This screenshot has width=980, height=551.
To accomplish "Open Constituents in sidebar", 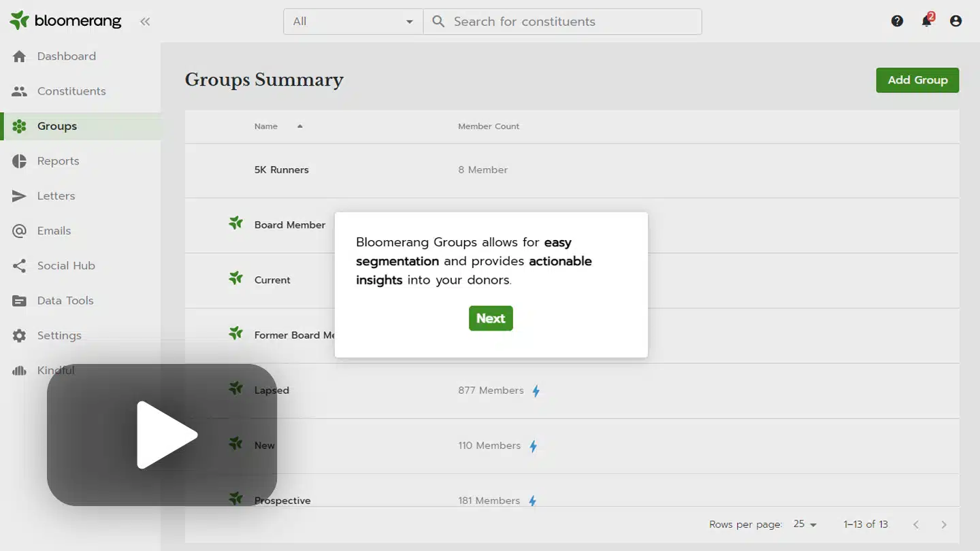I will (71, 91).
